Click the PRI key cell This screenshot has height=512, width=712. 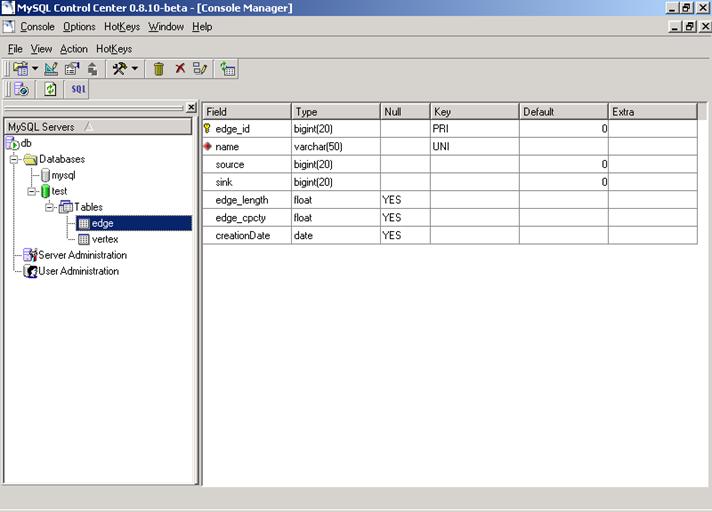(x=475, y=129)
